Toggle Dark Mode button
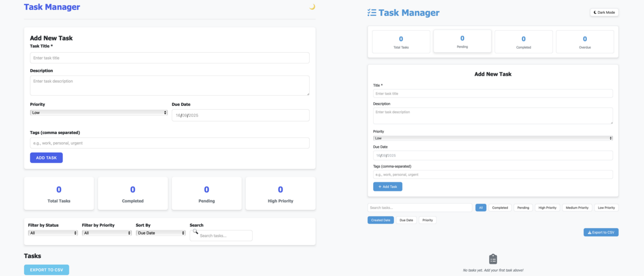Image resolution: width=644 pixels, height=276 pixels. pos(604,12)
